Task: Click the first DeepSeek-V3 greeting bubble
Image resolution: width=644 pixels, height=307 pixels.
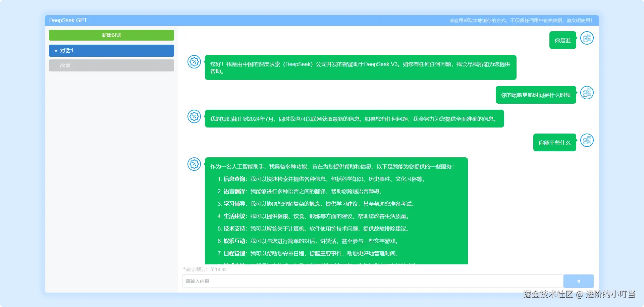Action: (x=360, y=67)
